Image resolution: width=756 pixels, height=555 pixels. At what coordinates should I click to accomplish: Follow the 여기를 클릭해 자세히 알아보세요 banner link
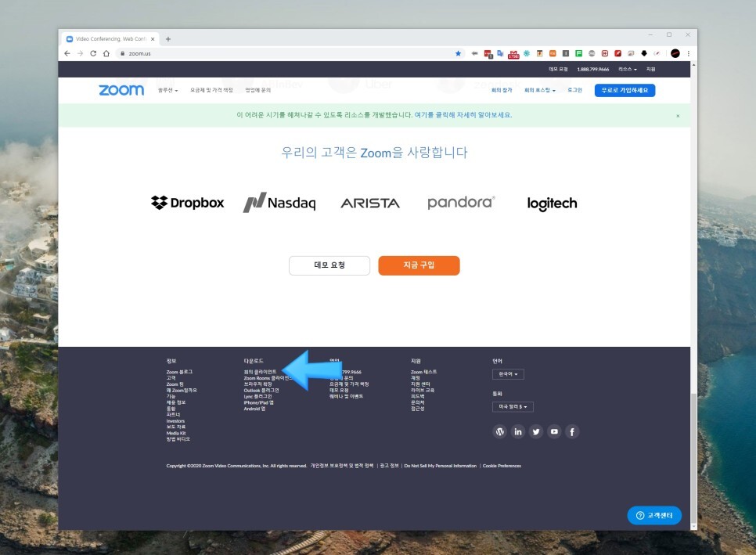pyautogui.click(x=463, y=115)
